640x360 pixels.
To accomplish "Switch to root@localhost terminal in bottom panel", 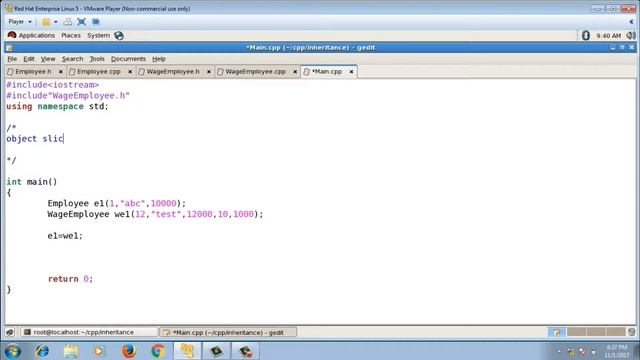I will pos(89,332).
